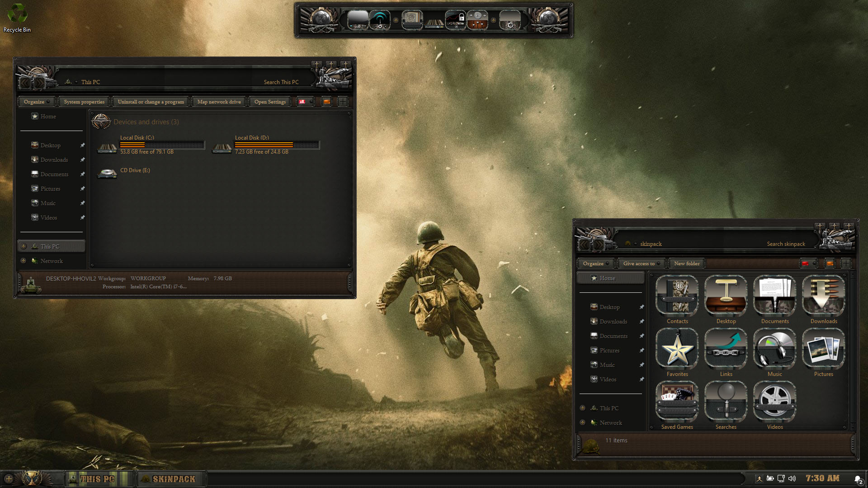Expand This PC node in skinpack sidebar
The height and width of the screenshot is (488, 868).
(582, 408)
